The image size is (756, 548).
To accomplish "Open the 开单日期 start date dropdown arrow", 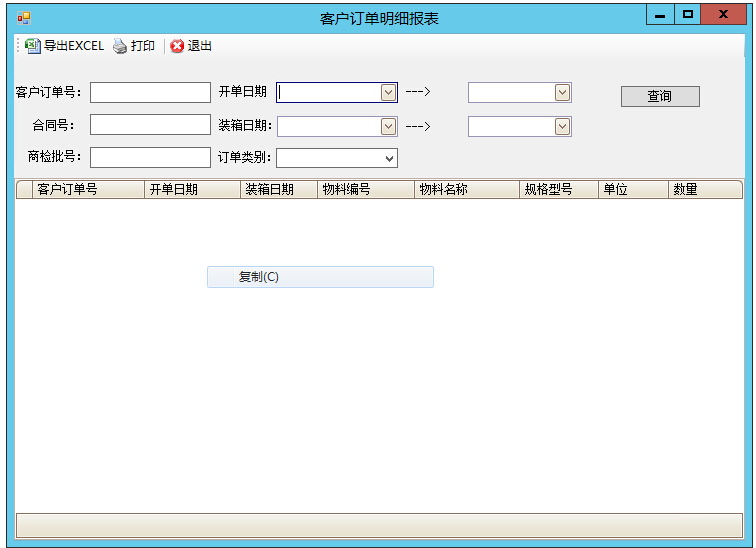I will coord(388,93).
